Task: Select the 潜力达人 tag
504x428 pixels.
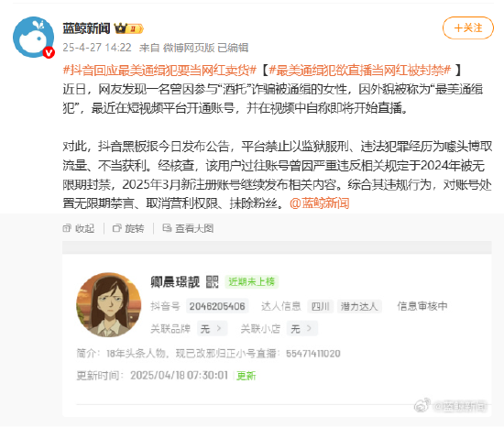Action: [359, 306]
